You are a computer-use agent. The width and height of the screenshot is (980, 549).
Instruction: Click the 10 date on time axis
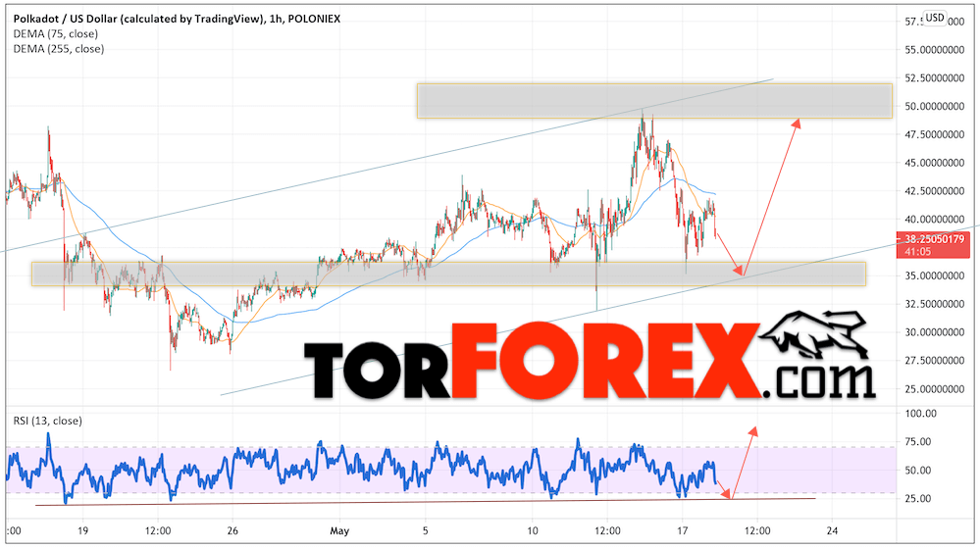(532, 531)
